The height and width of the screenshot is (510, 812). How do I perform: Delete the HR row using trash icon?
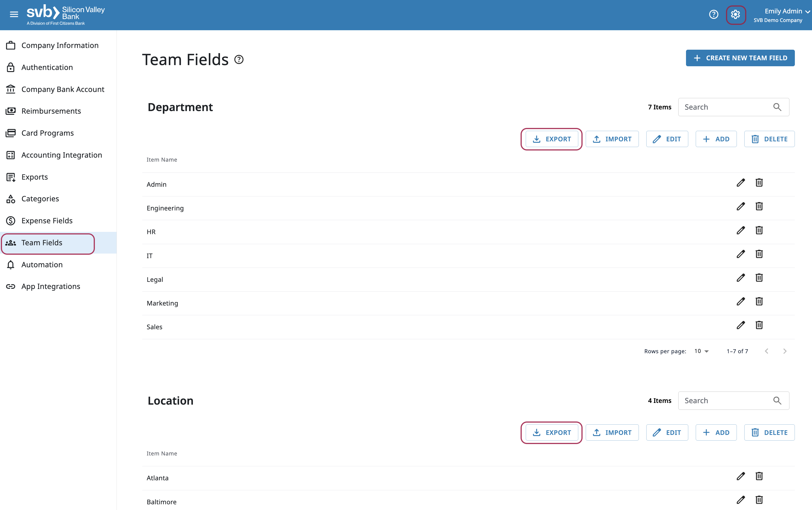point(759,230)
